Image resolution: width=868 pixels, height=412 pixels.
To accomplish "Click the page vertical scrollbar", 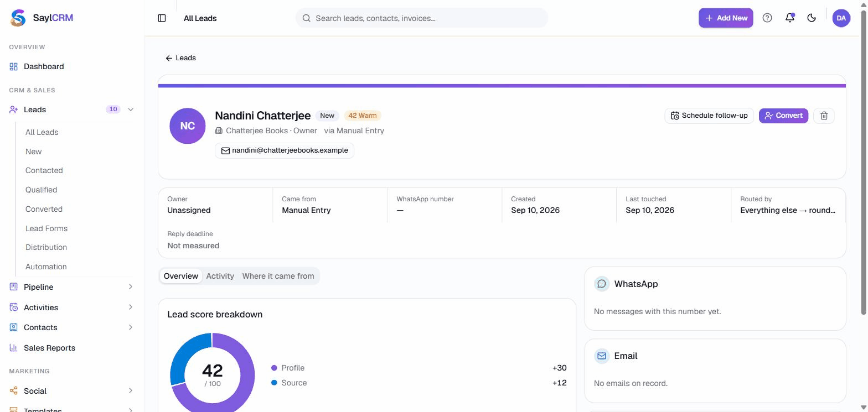I will [x=863, y=163].
